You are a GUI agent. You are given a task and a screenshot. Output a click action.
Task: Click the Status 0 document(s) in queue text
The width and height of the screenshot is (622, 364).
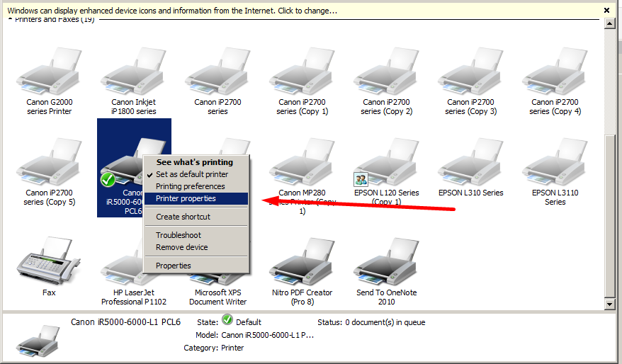371,322
